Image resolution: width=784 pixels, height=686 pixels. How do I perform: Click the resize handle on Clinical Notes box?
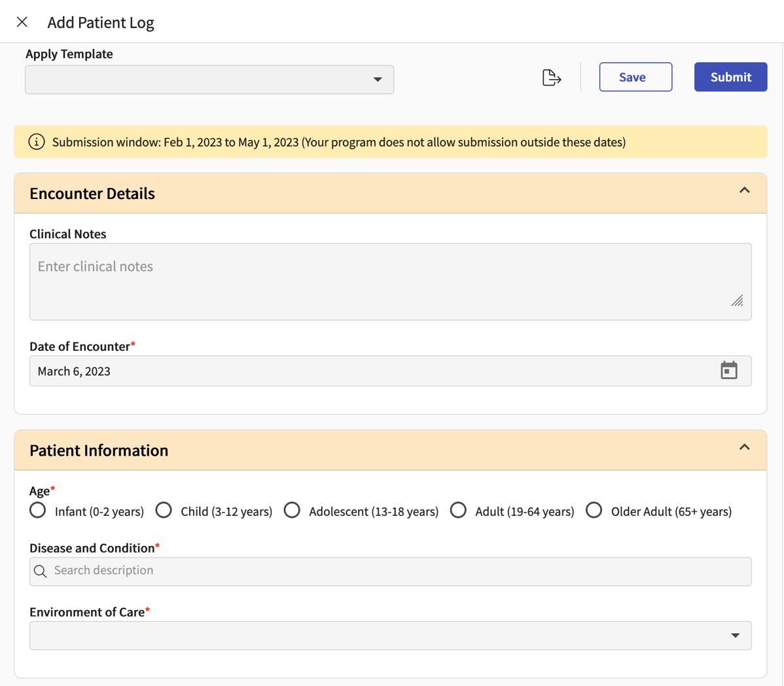(x=738, y=301)
